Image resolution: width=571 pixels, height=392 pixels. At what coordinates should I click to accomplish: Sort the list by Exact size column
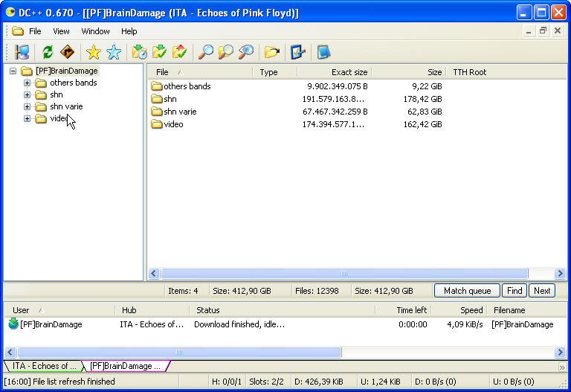pyautogui.click(x=333, y=72)
